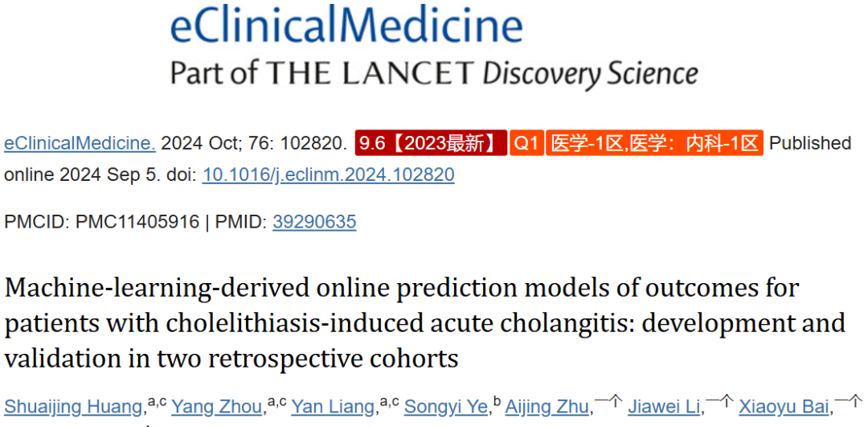
Task: Click the b affiliation superscript after Songyi Ye
Action: (x=497, y=402)
